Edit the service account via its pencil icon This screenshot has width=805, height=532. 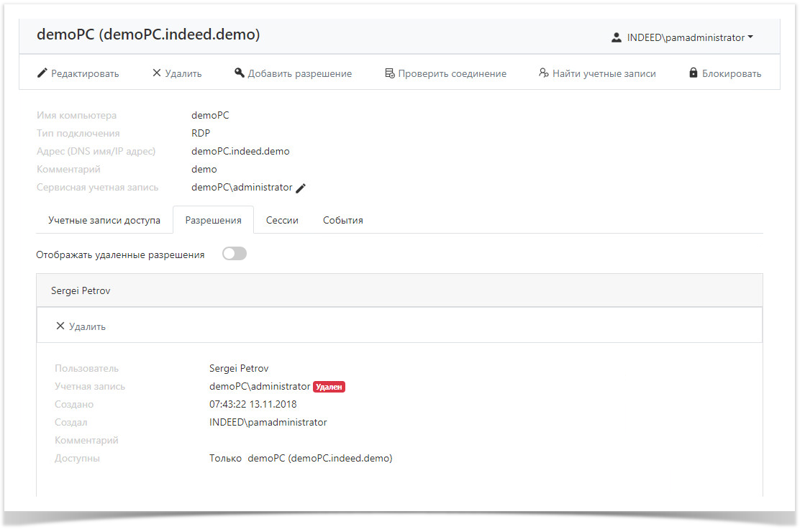(x=301, y=188)
